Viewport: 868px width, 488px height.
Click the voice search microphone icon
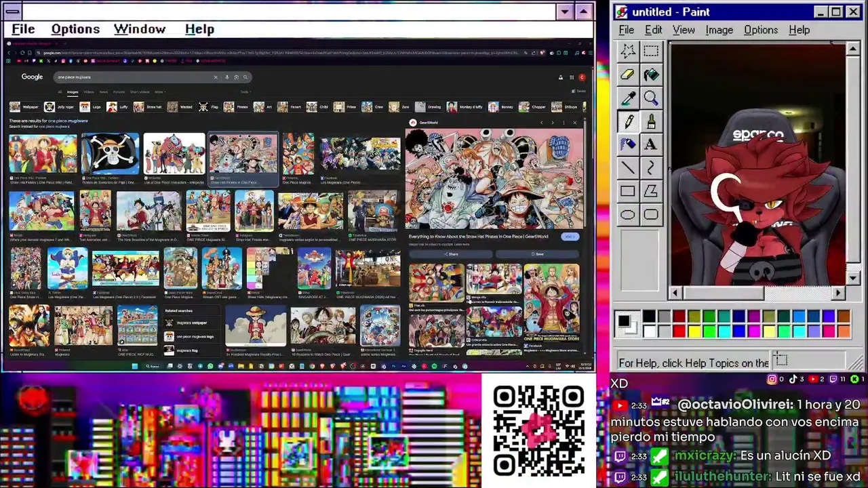coord(226,77)
